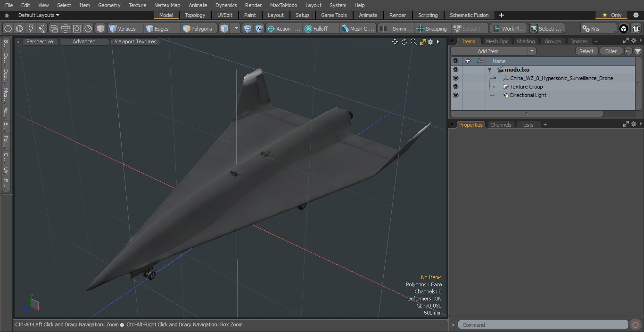
Task: Click the Select button in Items panel
Action: click(x=586, y=51)
